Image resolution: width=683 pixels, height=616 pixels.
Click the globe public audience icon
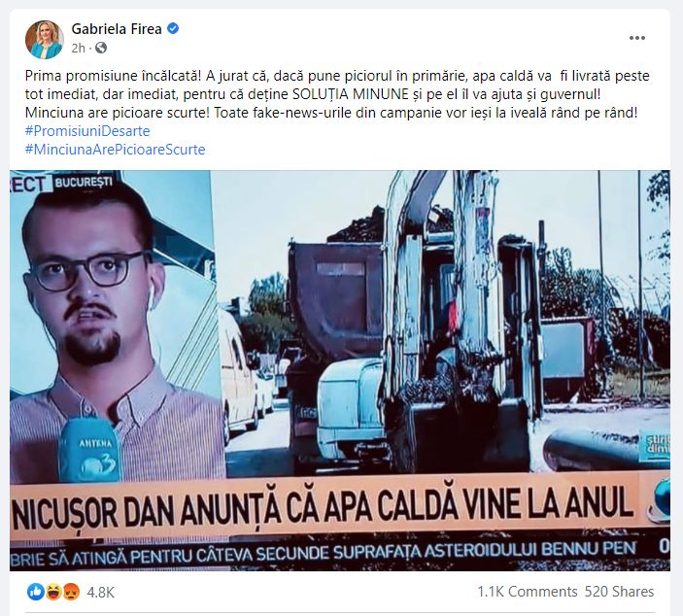[101, 48]
